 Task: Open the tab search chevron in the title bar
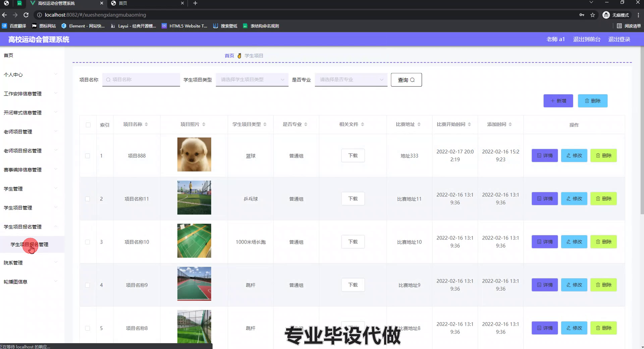point(591,2)
